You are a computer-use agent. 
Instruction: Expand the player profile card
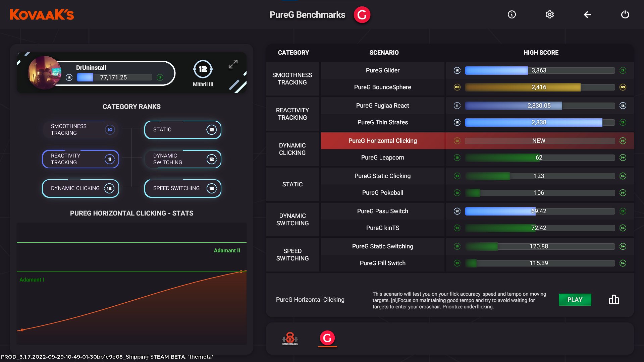click(x=233, y=64)
